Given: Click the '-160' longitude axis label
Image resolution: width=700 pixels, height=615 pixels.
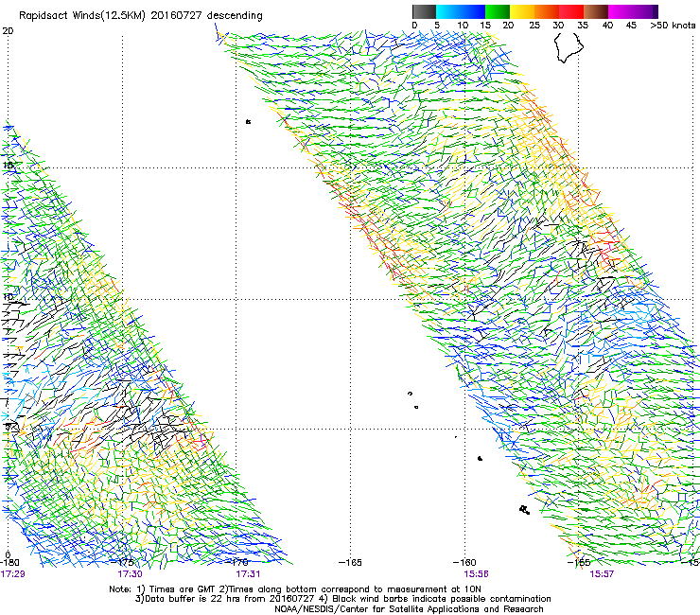Looking at the screenshot, I should click(x=464, y=562).
